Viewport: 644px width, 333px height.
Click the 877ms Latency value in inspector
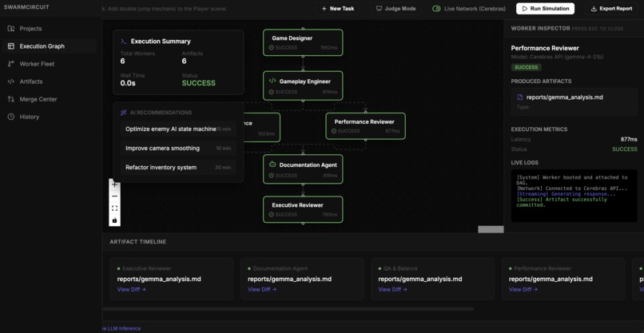pos(629,139)
